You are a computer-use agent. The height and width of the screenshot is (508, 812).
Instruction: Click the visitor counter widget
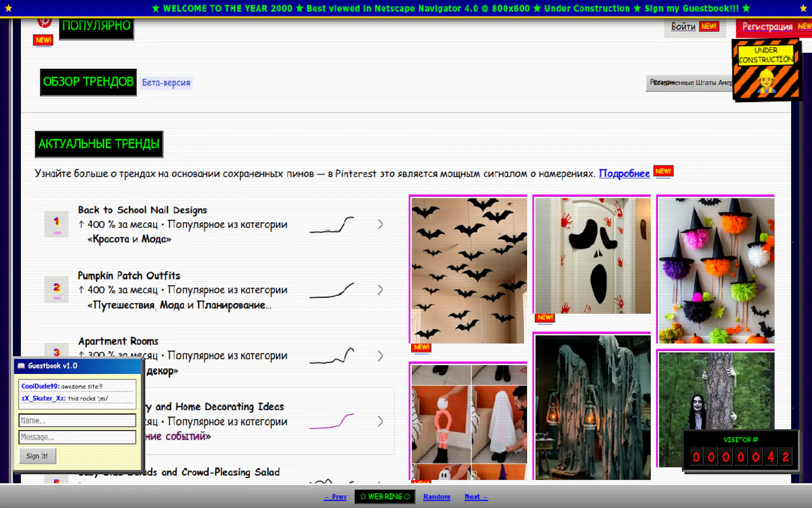pyautogui.click(x=741, y=451)
